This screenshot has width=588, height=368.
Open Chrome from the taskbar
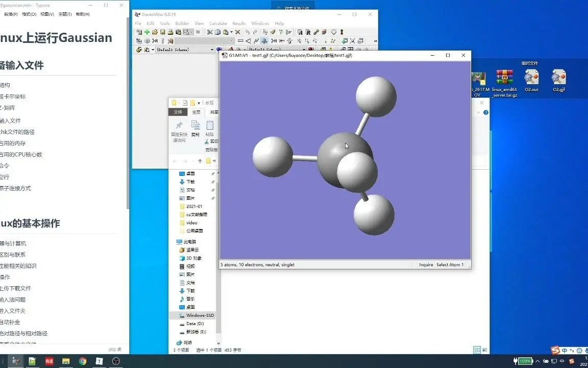83,361
